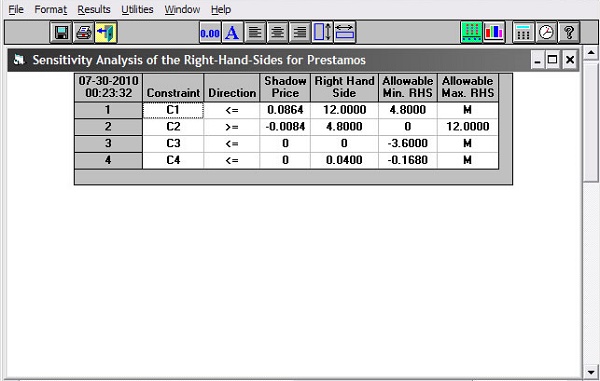Screen dimensions: 600x381
Task: Select row header 3
Action: point(108,144)
